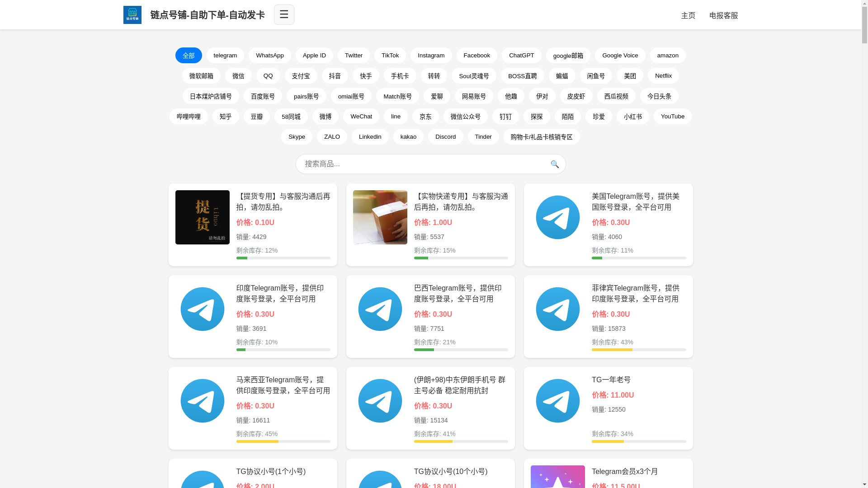868x488 pixels.
Task: Click Telegram icon of TG一年老号 card
Action: 558,401
